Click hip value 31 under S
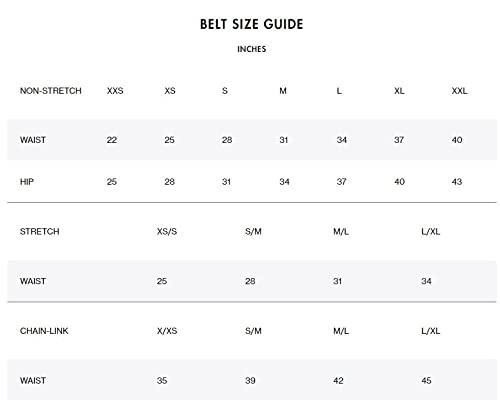Screen dimensions: 500x400 pyautogui.click(x=226, y=182)
